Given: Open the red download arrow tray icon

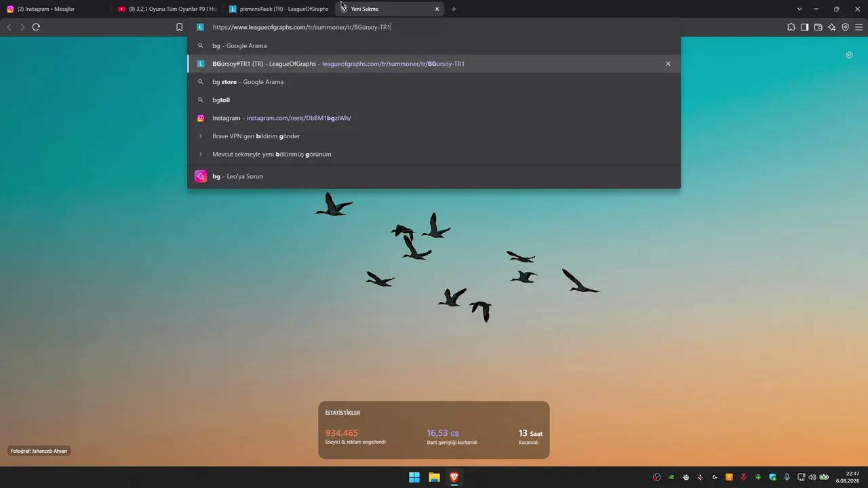Looking at the screenshot, I should click(744, 477).
